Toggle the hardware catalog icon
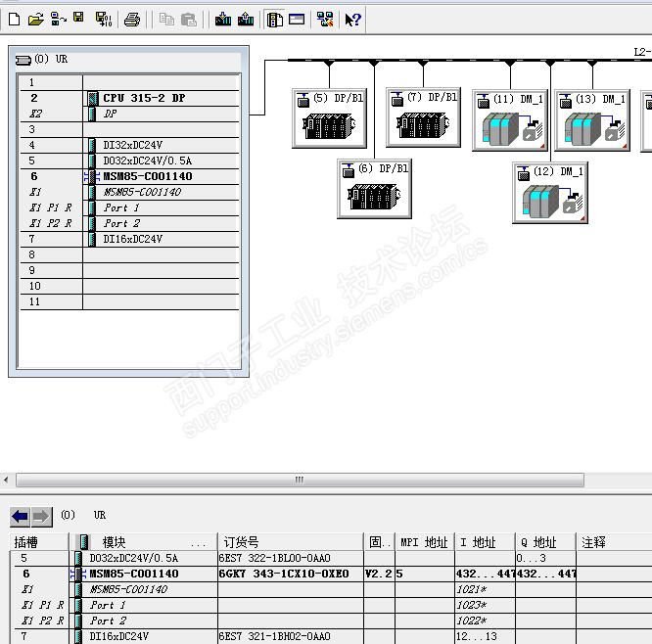The height and width of the screenshot is (644, 652). 275,20
